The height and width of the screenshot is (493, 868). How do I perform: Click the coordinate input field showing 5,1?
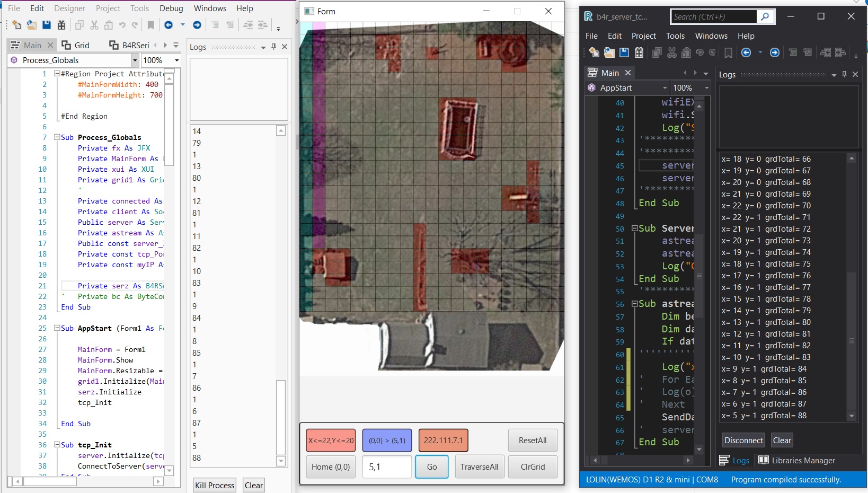(387, 467)
